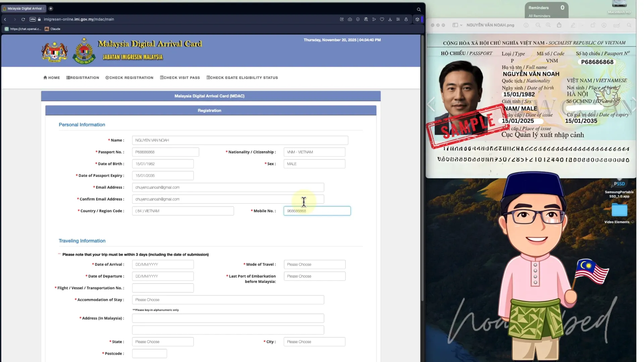
Task: Click the search tabs magnifier icon
Action: click(419, 9)
